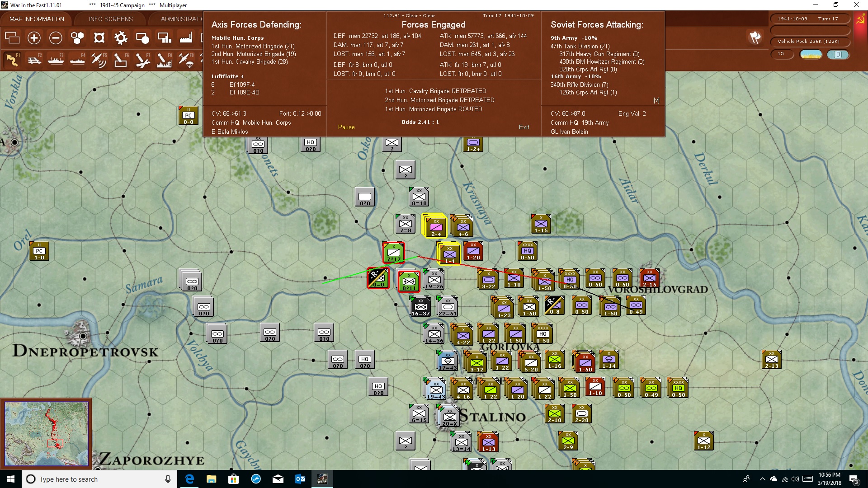The image size is (868, 488).
Task: Select the black 16=37 unit counter
Action: [x=420, y=306]
